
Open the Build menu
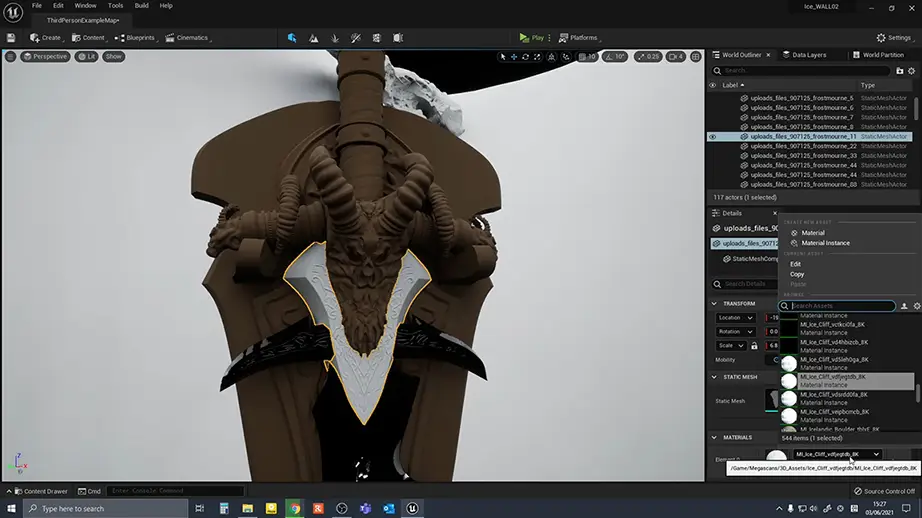[x=142, y=5]
